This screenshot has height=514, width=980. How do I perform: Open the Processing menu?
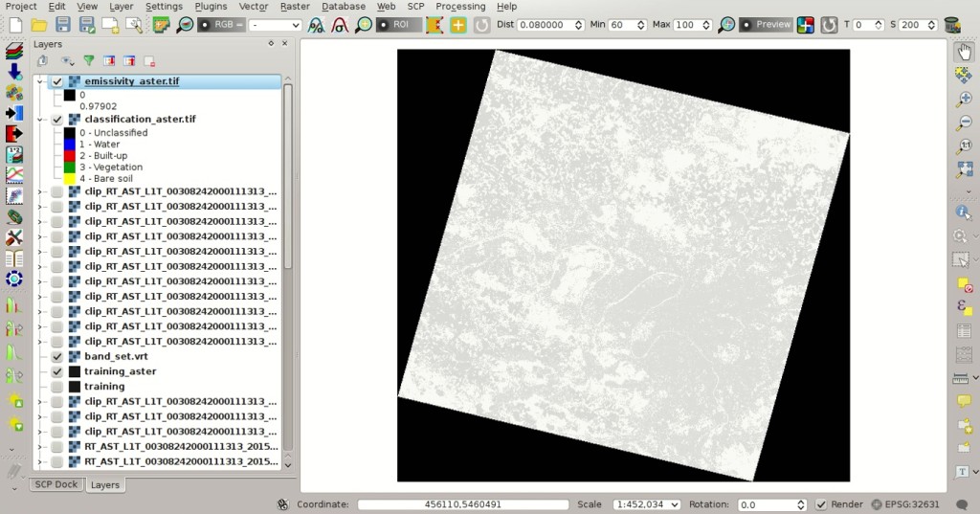460,7
